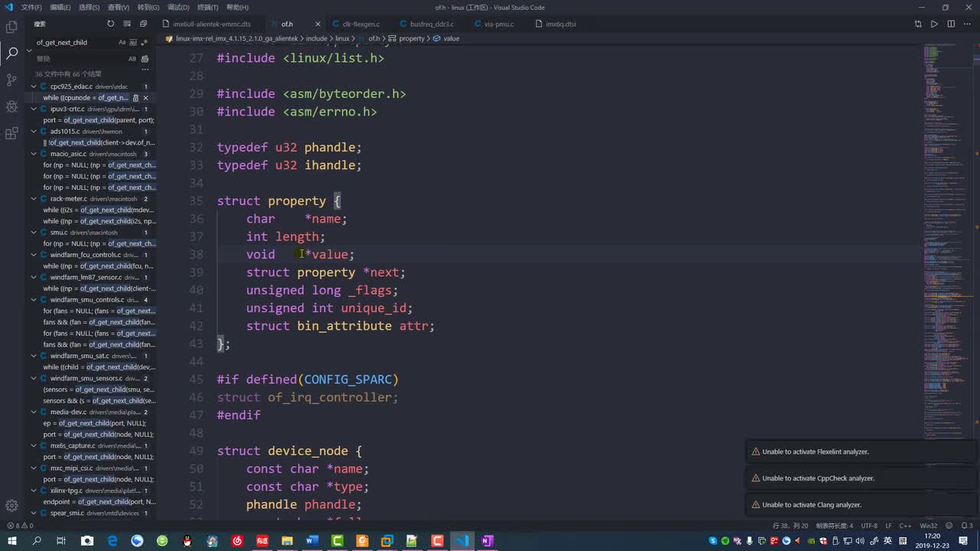
Task: Open the Run and Debug view
Action: (11, 106)
